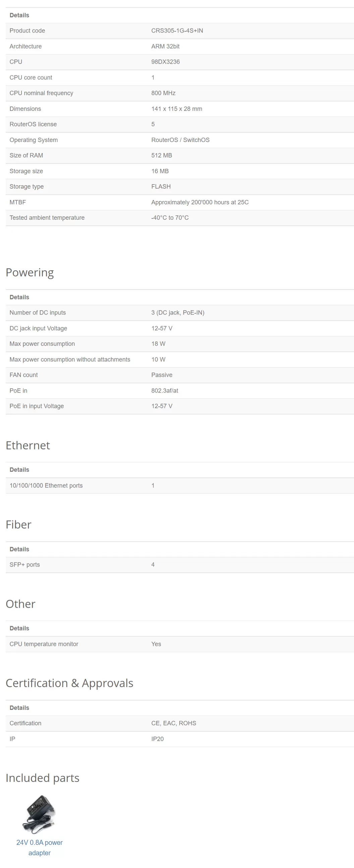Click the Fiber section heading

pyautogui.click(x=18, y=524)
